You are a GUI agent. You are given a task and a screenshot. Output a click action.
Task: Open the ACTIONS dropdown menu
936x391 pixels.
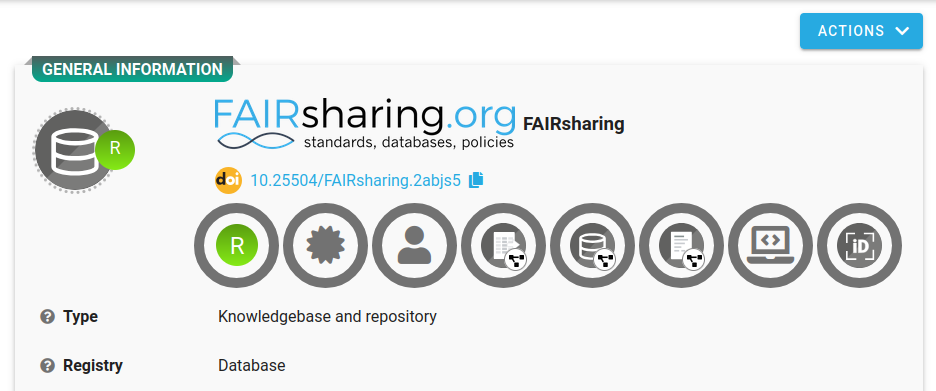pyautogui.click(x=861, y=31)
